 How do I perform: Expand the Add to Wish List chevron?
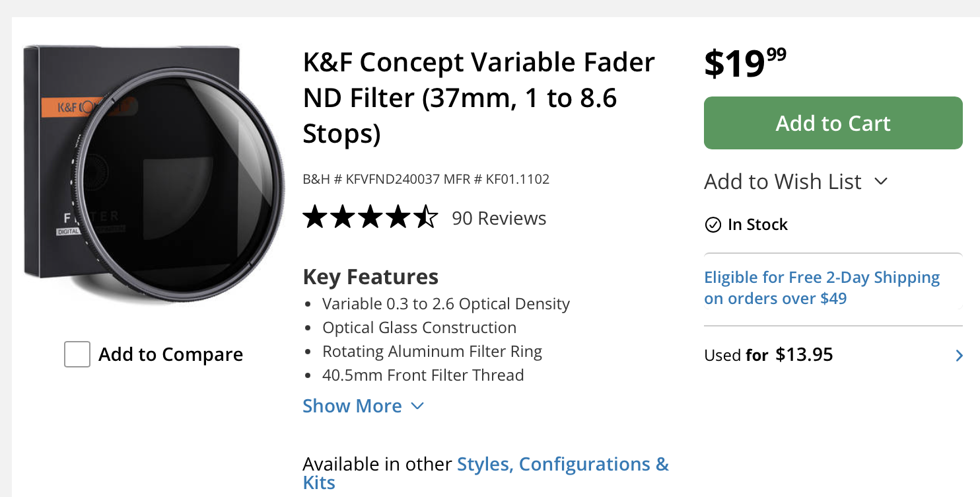click(881, 182)
